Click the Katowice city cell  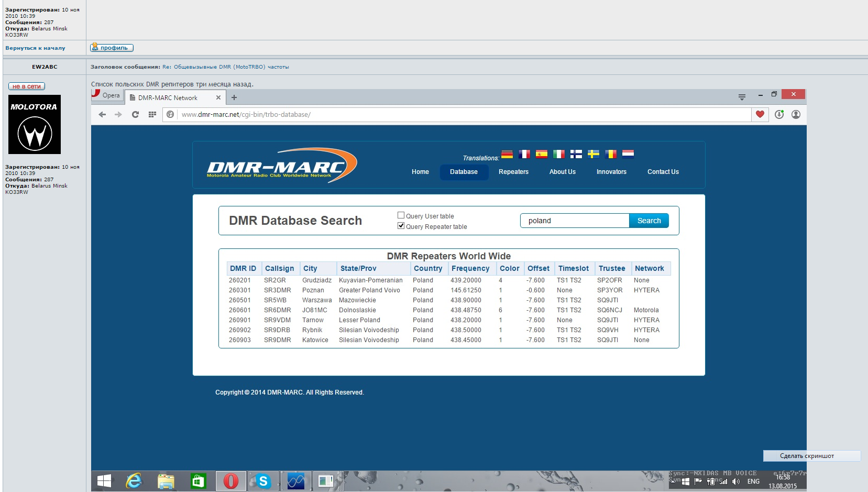point(315,340)
